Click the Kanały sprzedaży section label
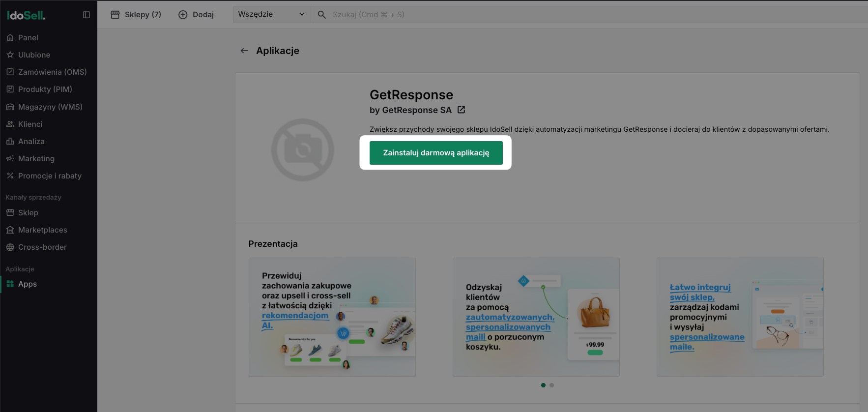 click(33, 197)
